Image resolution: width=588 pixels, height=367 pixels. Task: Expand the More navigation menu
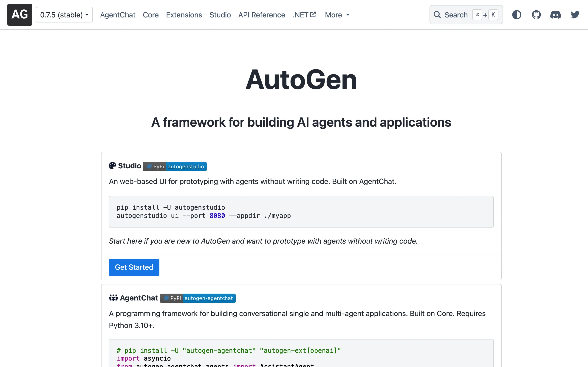coord(337,15)
